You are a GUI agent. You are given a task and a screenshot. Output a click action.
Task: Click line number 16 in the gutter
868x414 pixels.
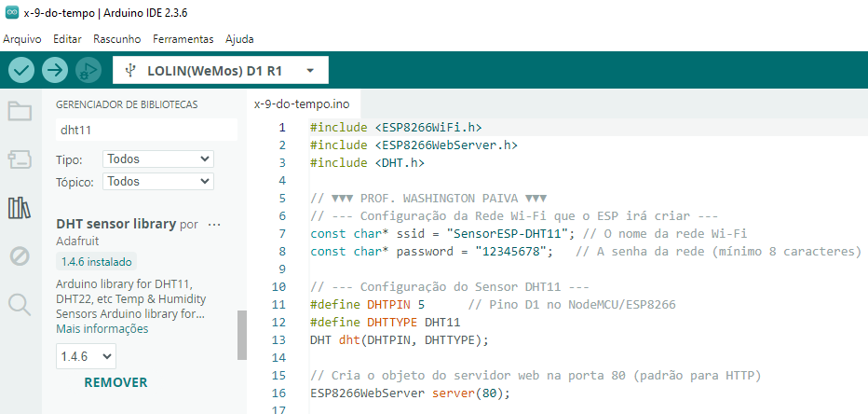(279, 393)
